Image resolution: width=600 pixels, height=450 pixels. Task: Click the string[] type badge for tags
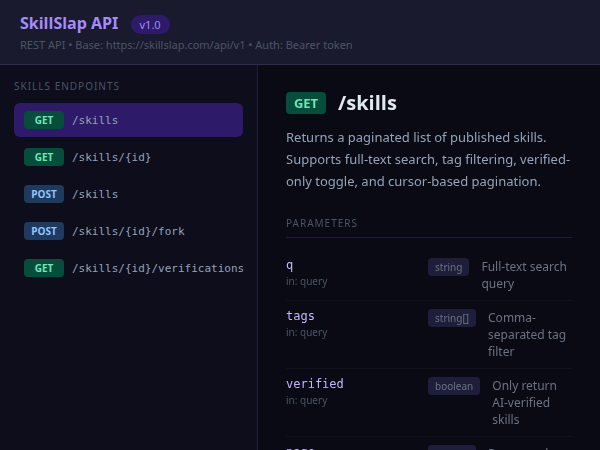pos(451,318)
